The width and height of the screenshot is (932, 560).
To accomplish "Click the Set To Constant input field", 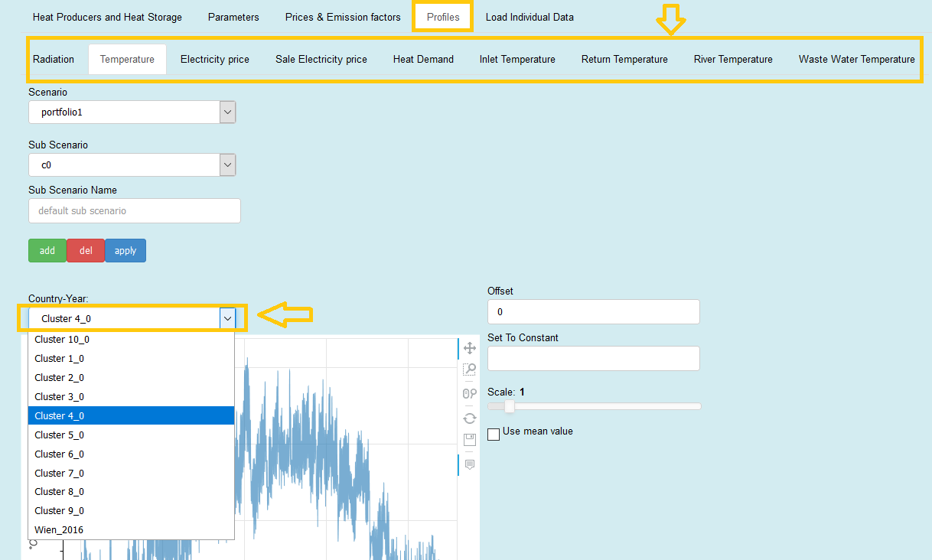I will click(594, 359).
